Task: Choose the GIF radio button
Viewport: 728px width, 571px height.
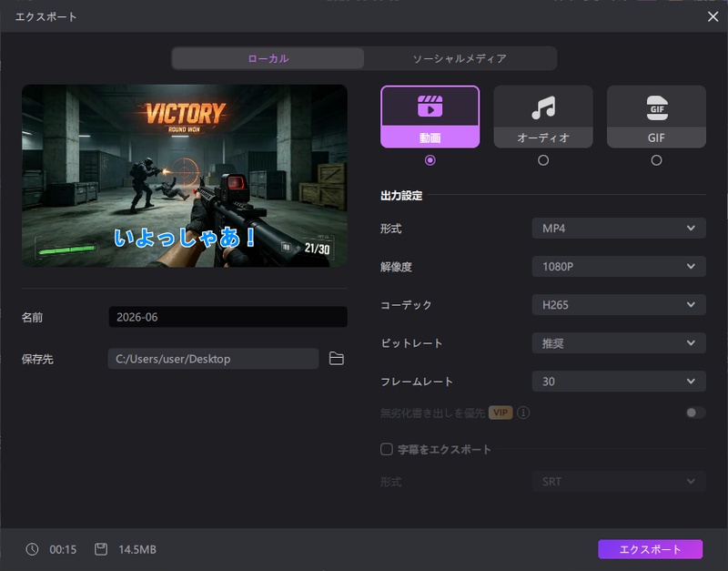Action: (x=656, y=160)
